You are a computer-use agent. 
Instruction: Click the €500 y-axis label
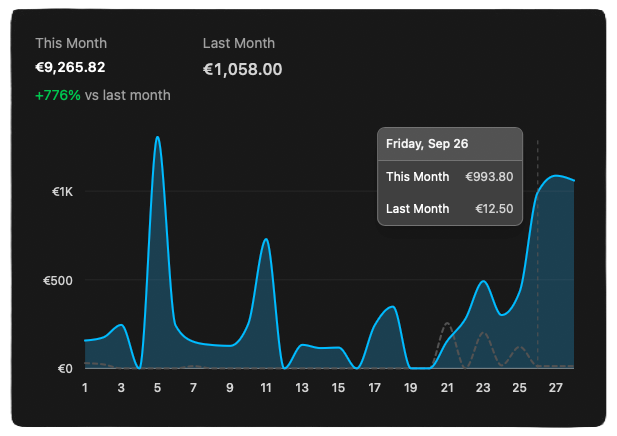point(58,280)
